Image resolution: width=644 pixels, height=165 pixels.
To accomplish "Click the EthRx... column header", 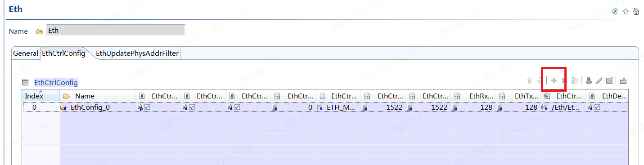I will 473,96.
